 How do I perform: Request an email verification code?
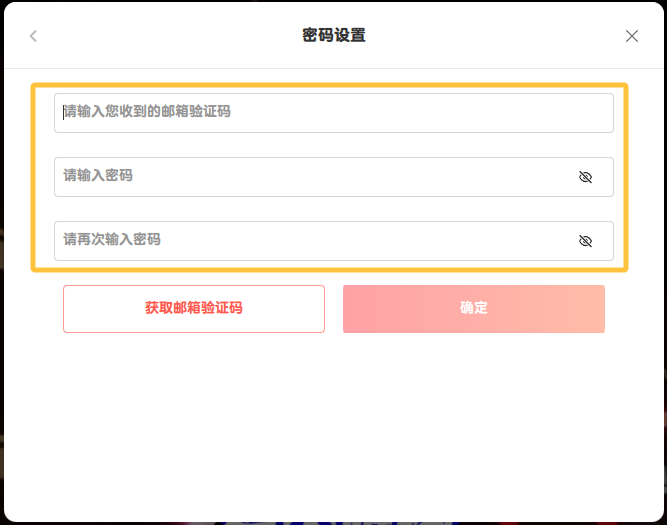194,308
